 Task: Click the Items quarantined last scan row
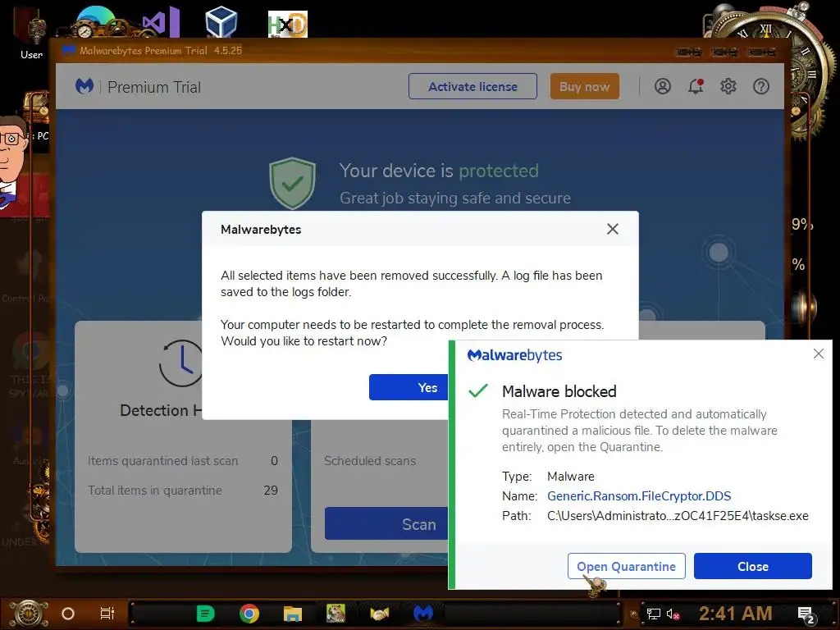(183, 461)
